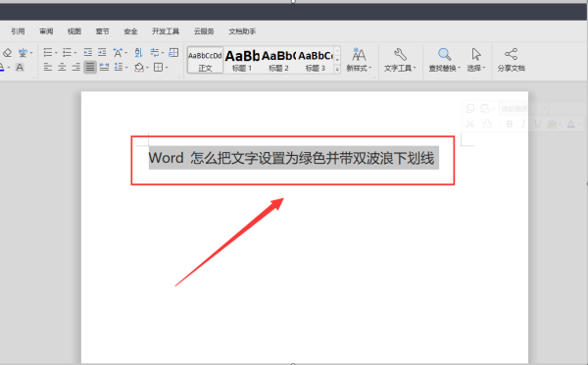Screen dimensions: 588x365
Task: Open the Chinese layout dropdown arrow
Action: tap(126, 53)
